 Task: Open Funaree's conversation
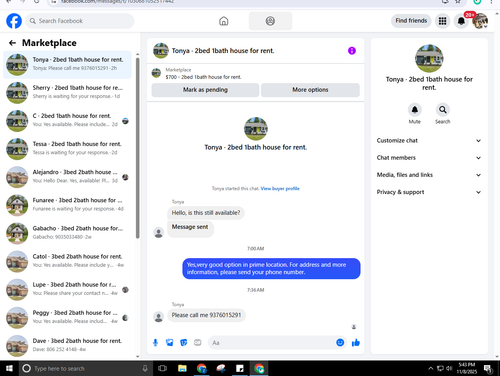pos(68,205)
